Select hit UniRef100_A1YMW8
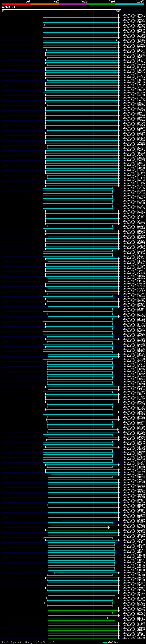 (x=133, y=32)
